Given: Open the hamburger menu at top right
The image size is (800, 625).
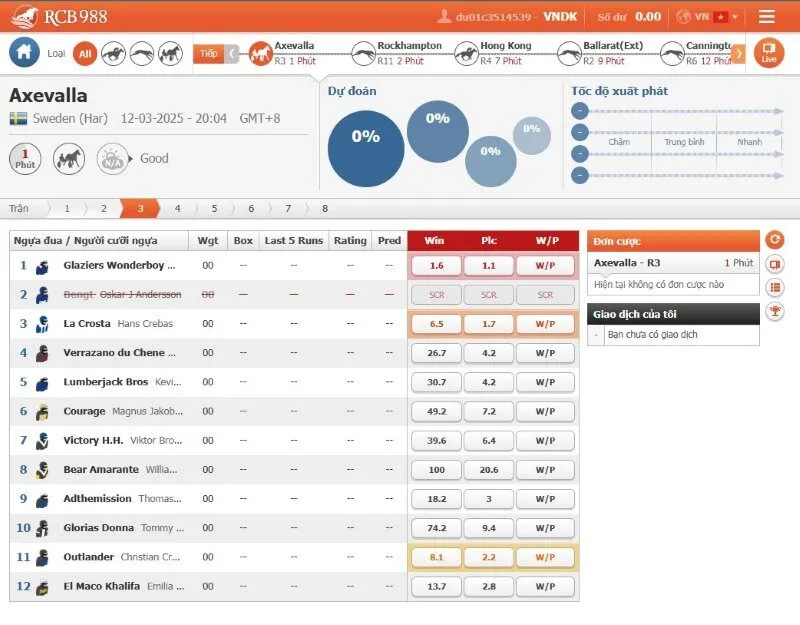Looking at the screenshot, I should tap(767, 16).
